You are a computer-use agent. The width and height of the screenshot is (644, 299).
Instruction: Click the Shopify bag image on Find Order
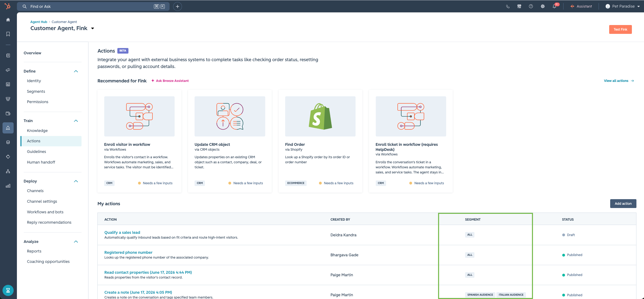[x=320, y=116]
